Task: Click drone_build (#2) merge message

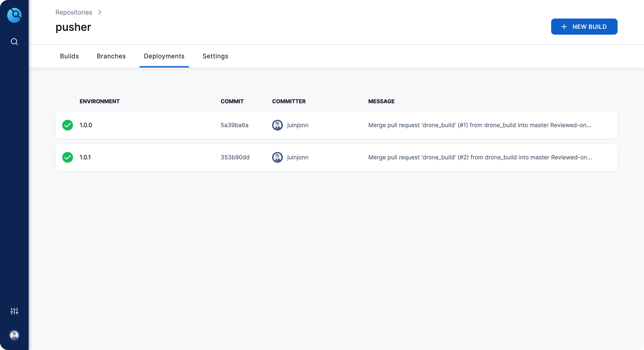Action: (480, 157)
